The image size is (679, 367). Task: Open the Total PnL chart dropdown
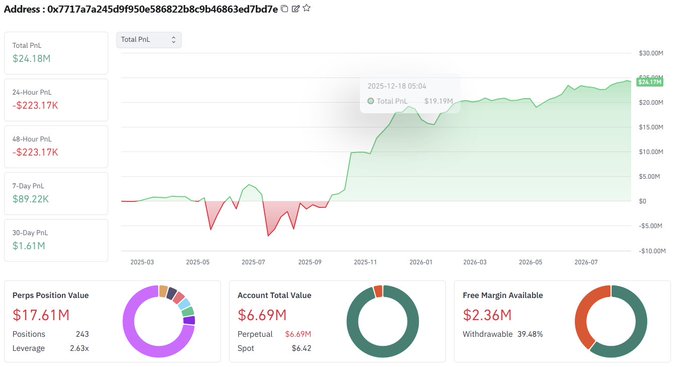[x=149, y=40]
